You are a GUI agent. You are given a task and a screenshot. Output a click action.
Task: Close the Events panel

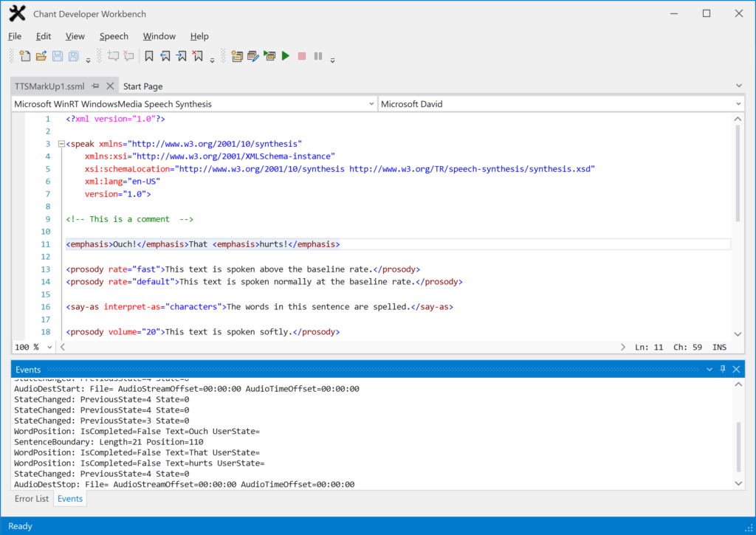click(x=736, y=369)
